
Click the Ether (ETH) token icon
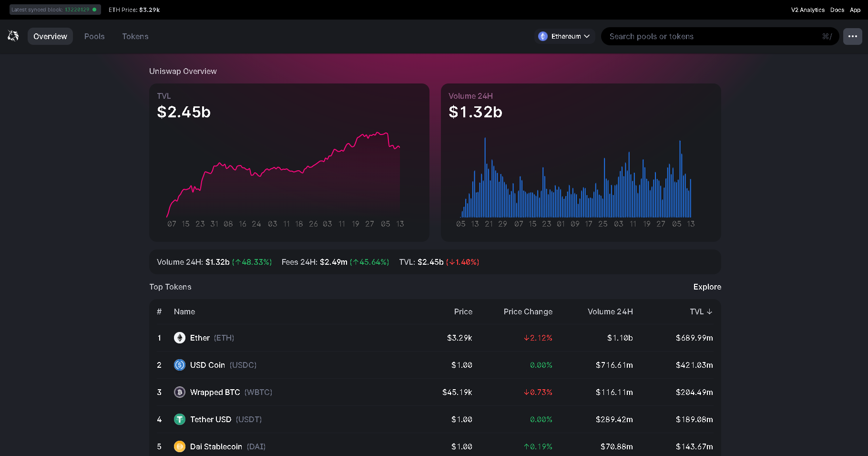(x=180, y=338)
